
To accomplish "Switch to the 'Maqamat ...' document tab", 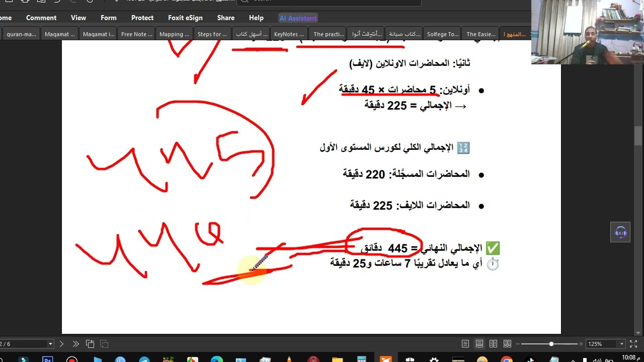I will click(x=59, y=34).
